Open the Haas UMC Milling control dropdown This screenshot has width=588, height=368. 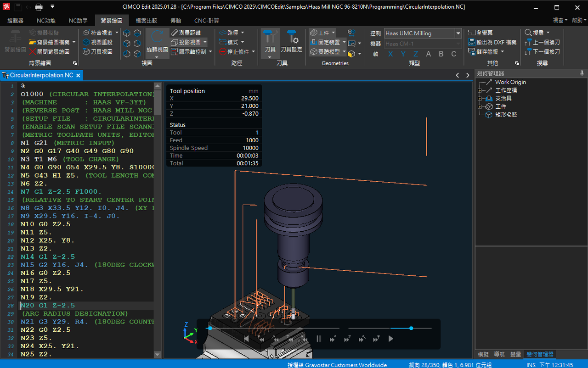pyautogui.click(x=458, y=33)
